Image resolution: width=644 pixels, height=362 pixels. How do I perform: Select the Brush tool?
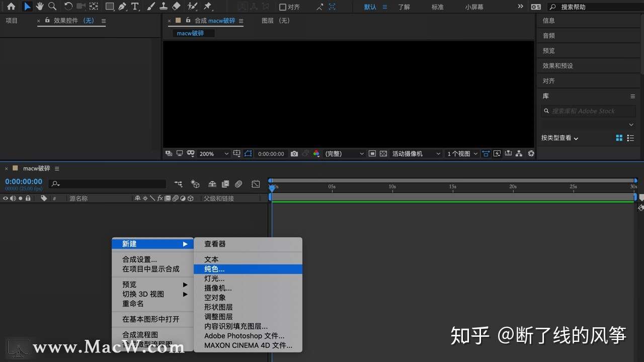[151, 7]
